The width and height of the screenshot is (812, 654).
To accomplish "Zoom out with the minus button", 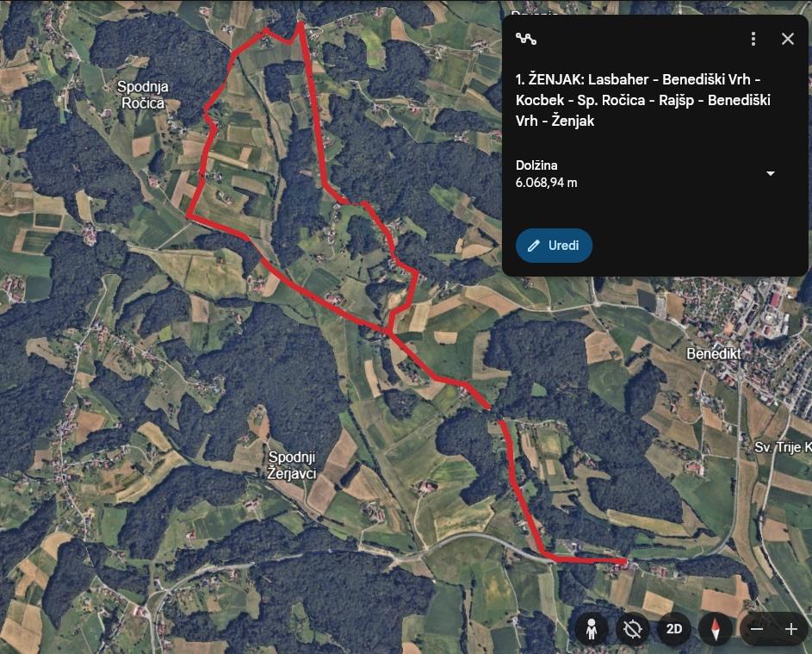I will [757, 629].
